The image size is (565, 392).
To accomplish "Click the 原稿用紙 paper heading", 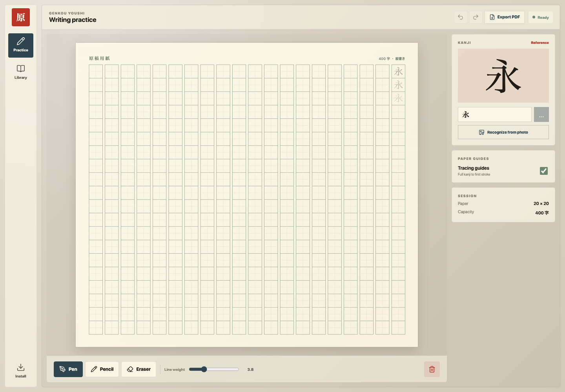I will click(x=99, y=58).
